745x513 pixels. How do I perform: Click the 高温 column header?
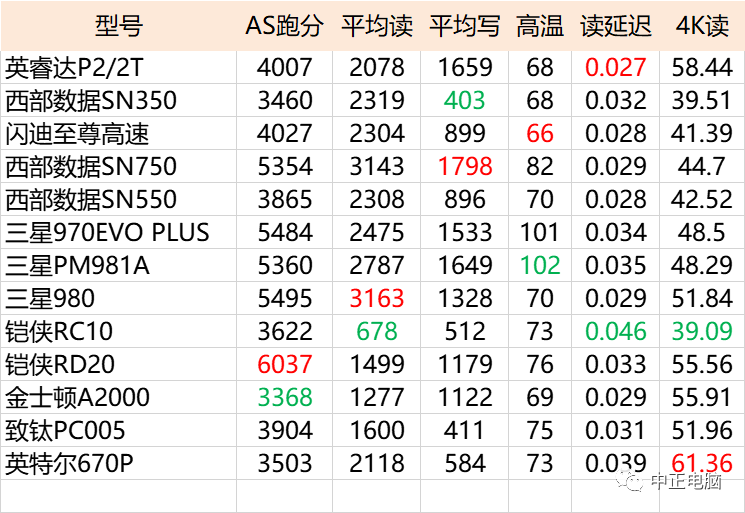tap(540, 26)
